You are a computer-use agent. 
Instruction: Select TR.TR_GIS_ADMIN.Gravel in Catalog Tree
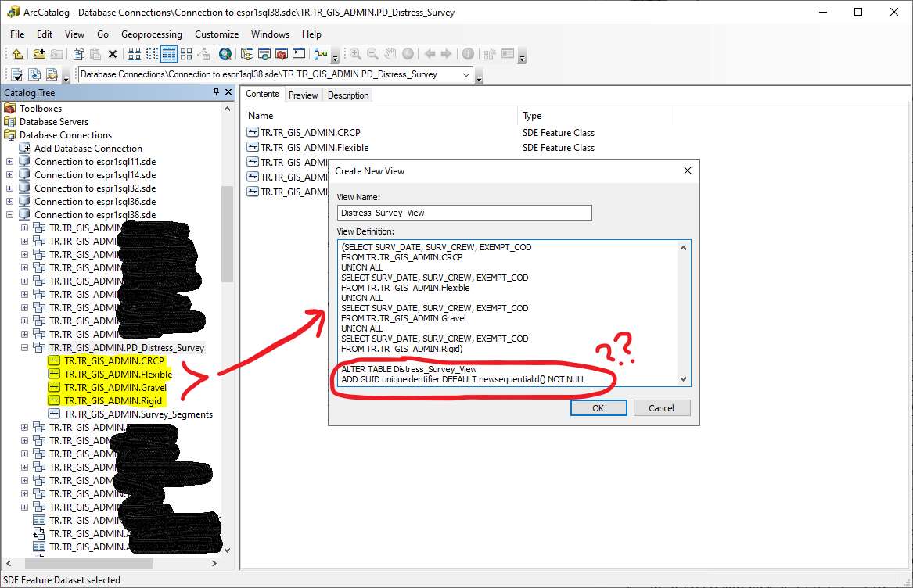(x=115, y=388)
